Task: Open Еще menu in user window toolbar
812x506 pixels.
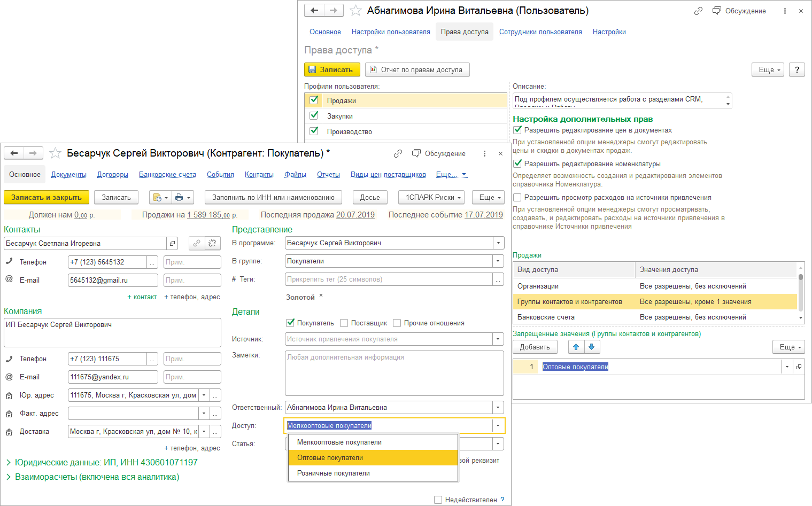Action: tap(769, 69)
